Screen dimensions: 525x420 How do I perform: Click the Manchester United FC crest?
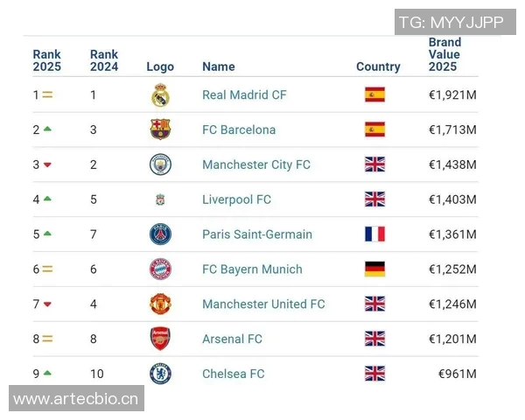pos(160,304)
